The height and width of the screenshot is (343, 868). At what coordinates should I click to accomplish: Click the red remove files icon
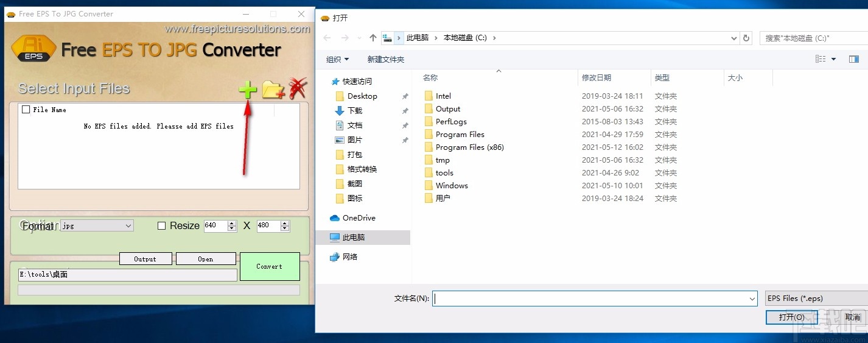298,88
